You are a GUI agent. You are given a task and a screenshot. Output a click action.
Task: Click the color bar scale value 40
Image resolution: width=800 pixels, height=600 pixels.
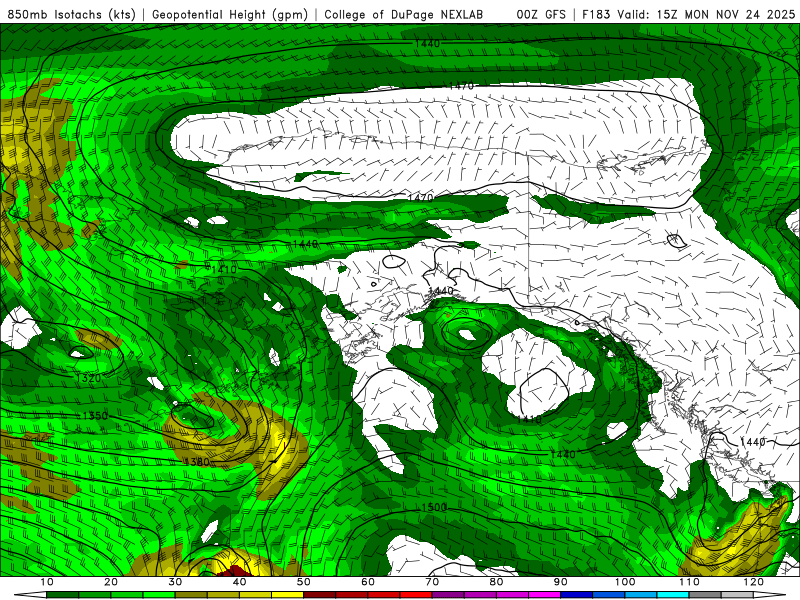[x=239, y=582]
